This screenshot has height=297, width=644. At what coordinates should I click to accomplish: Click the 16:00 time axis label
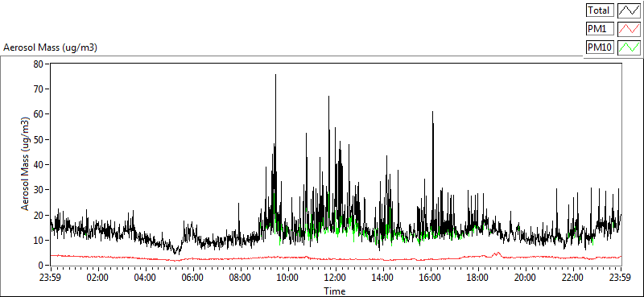[431, 278]
